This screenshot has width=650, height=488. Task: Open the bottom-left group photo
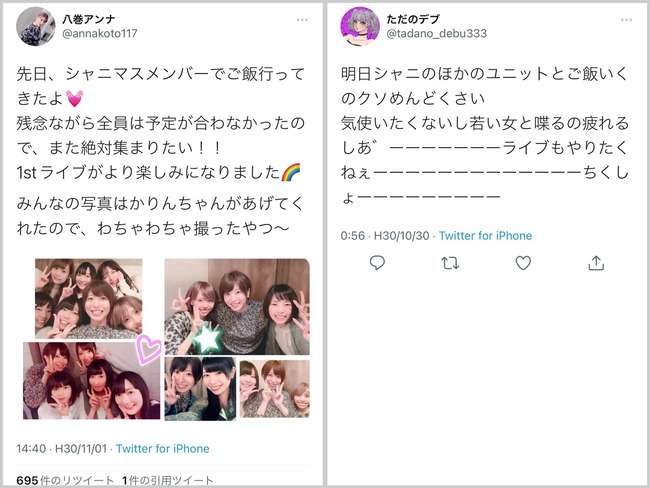pos(91,381)
